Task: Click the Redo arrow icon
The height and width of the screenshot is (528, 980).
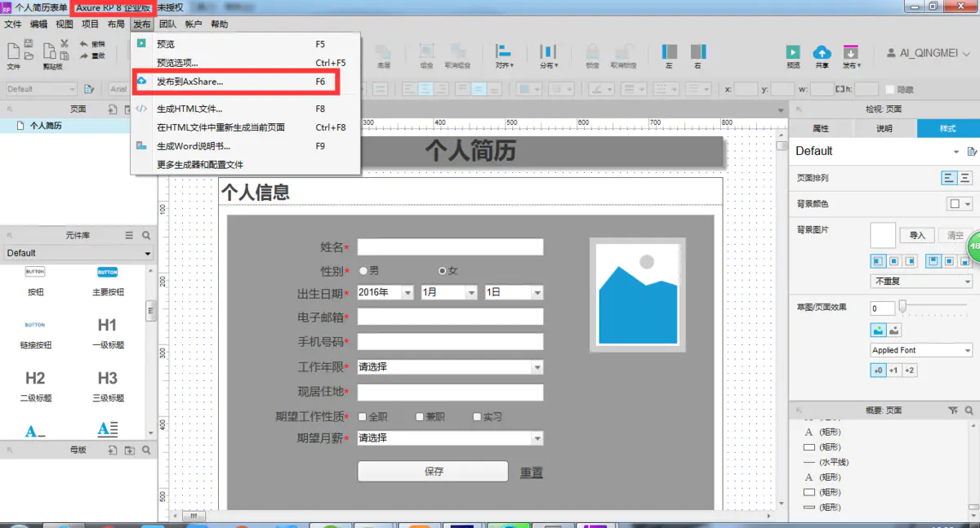Action: coord(84,55)
